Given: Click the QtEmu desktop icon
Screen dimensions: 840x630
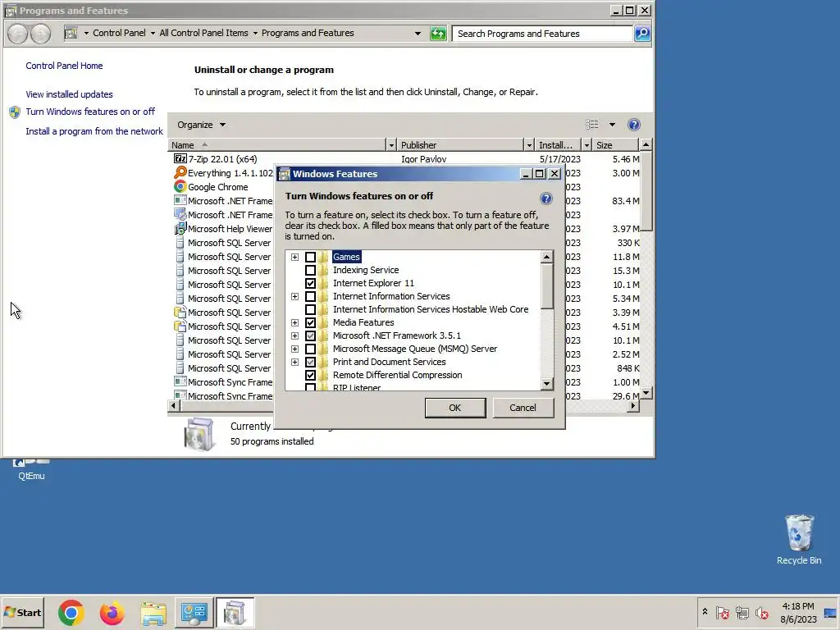Looking at the screenshot, I should point(31,470).
